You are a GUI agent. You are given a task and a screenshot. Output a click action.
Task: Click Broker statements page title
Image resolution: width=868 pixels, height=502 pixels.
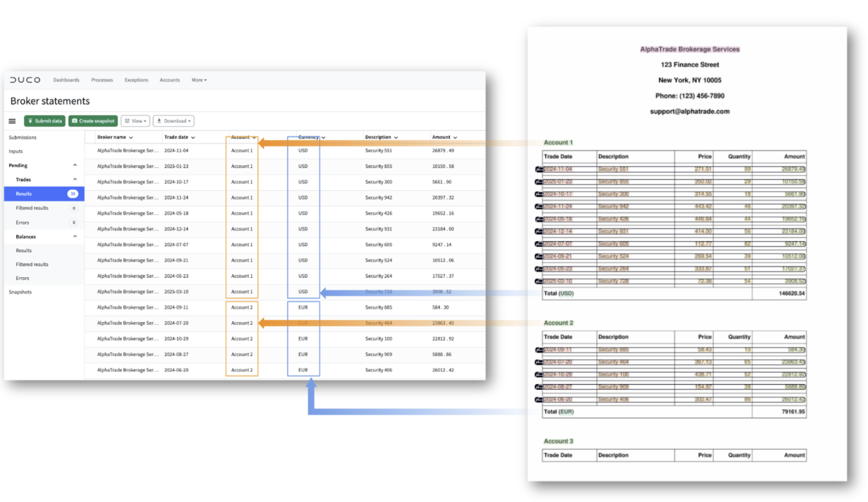(x=50, y=101)
